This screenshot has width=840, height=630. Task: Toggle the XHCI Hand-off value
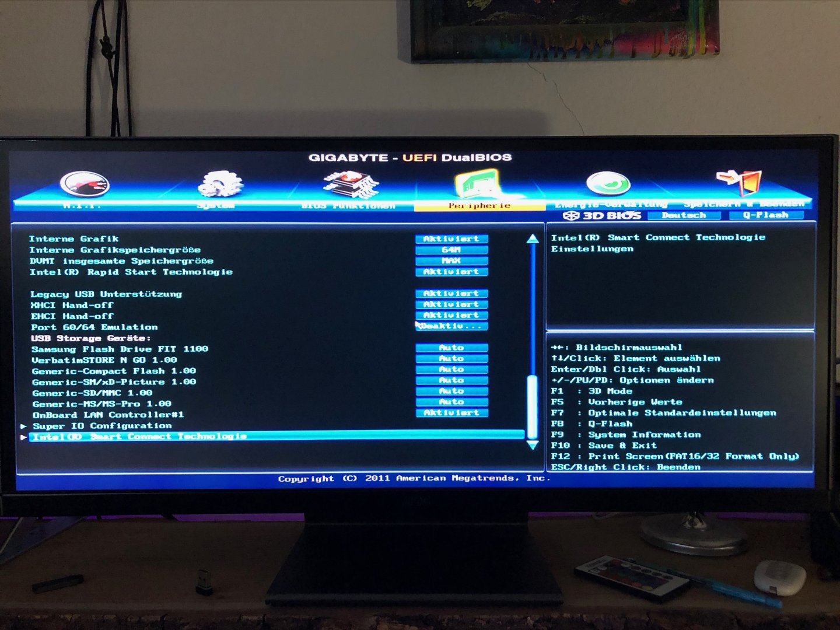click(452, 304)
